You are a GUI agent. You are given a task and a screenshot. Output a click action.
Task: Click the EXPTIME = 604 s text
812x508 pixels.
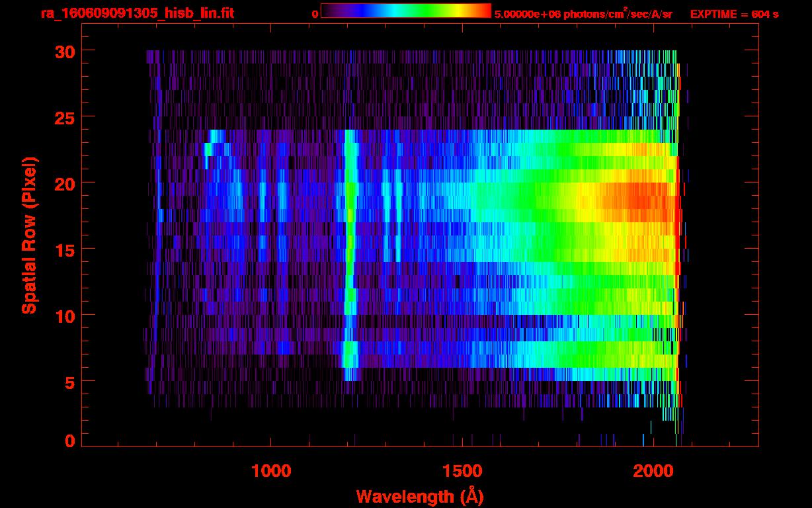pyautogui.click(x=734, y=14)
